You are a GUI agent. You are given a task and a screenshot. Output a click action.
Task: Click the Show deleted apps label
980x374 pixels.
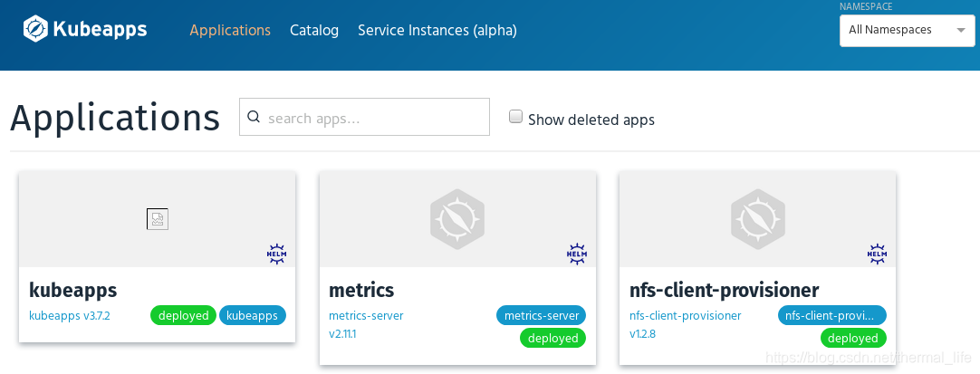tap(591, 120)
